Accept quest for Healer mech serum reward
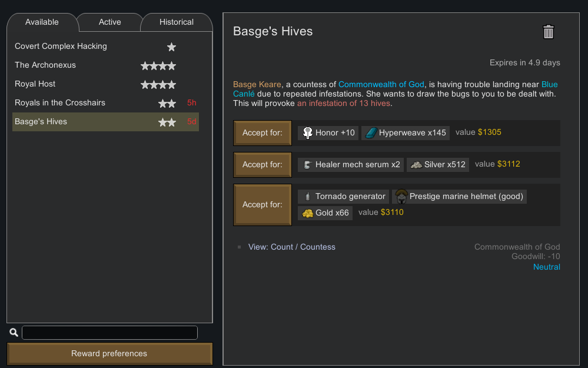Screen dimensions: 588x368 (x=263, y=165)
